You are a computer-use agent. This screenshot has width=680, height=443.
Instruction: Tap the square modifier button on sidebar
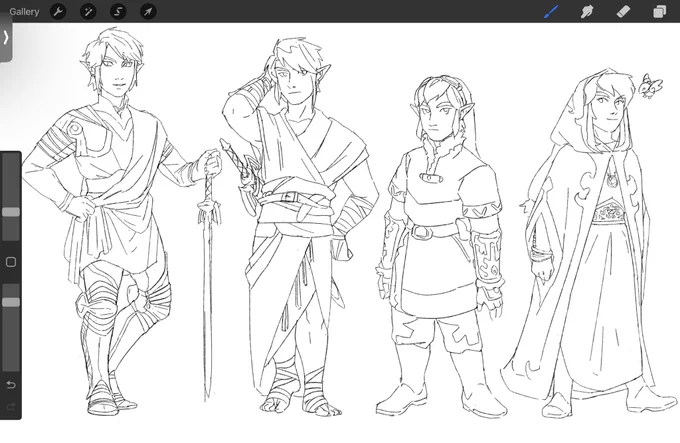click(11, 262)
